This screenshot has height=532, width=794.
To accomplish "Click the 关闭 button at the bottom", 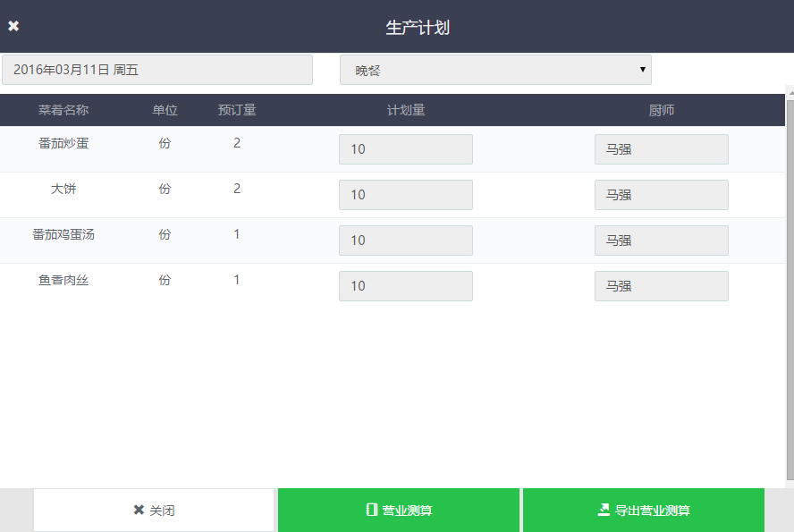I will tap(154, 511).
